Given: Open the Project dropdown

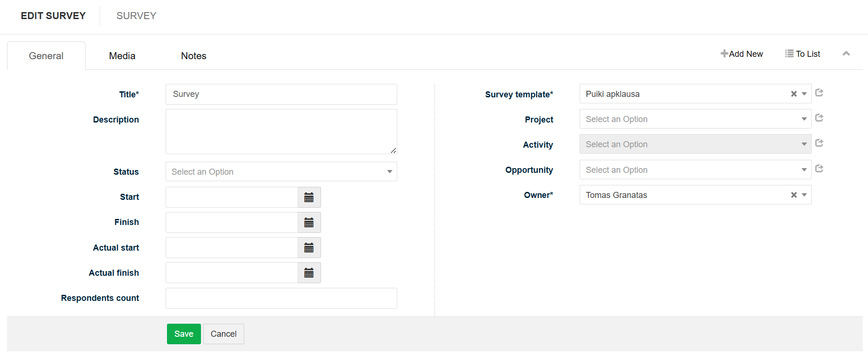Looking at the screenshot, I should click(x=695, y=119).
